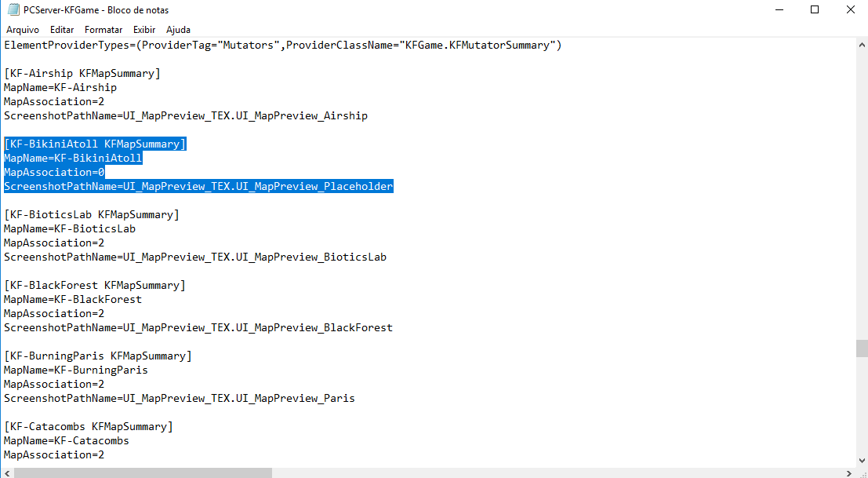Click the [KF-BlackForest KFMapSummary] header line
This screenshot has width=868, height=478.
pos(95,285)
